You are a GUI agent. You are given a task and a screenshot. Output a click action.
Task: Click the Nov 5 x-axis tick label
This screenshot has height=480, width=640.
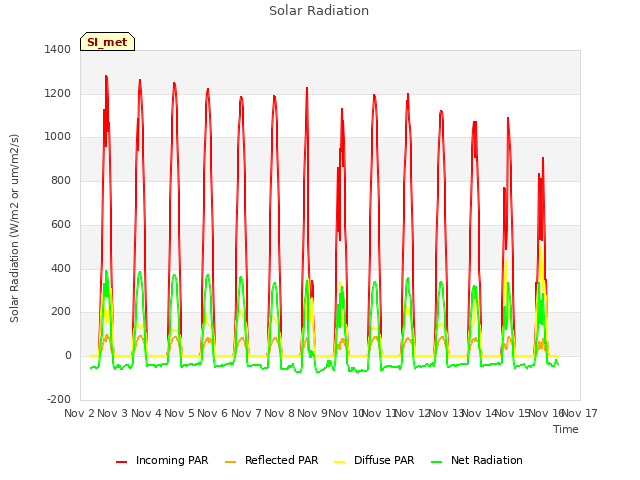click(180, 413)
